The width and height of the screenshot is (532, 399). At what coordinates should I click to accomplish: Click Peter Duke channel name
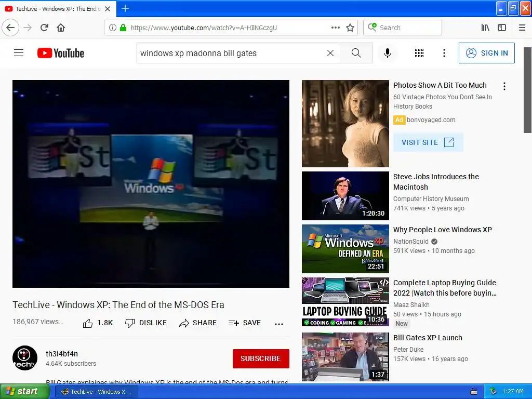408,350
